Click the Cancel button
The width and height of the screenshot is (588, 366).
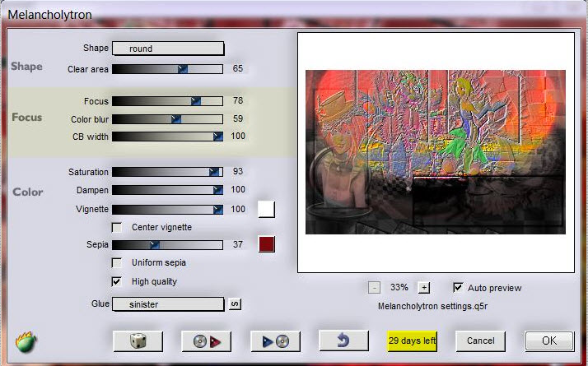[480, 341]
